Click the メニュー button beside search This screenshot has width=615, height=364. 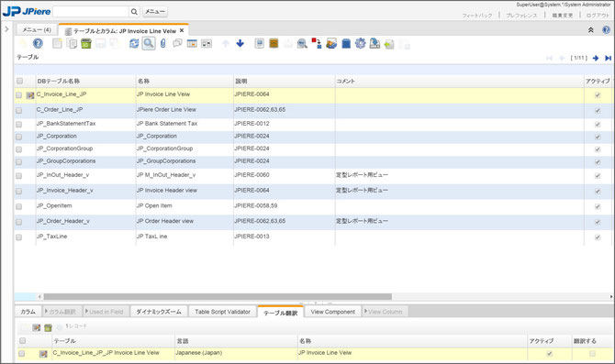pyautogui.click(x=155, y=12)
